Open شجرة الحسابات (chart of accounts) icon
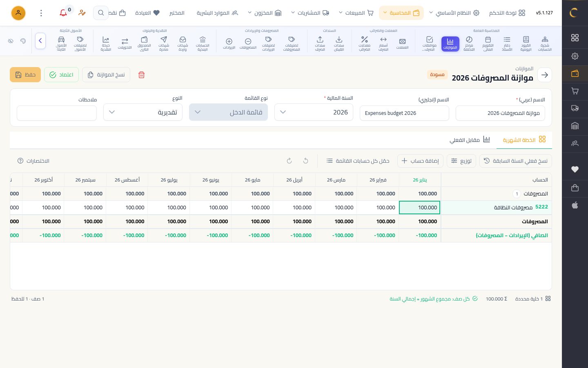 pos(545,44)
